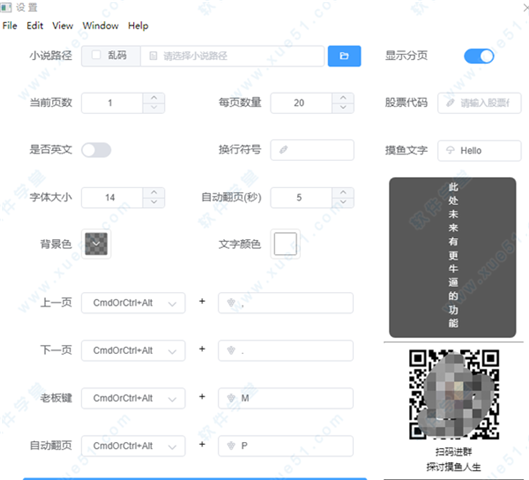
Task: Click the 自动翻页(秒) field showing 5
Action: (301, 198)
